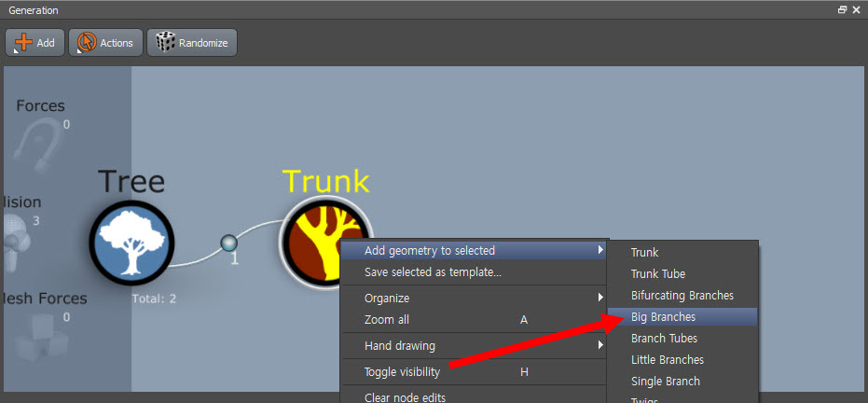Viewport: 868px width, 403px height.
Task: Click the yellow Trunk node label
Action: point(325,180)
